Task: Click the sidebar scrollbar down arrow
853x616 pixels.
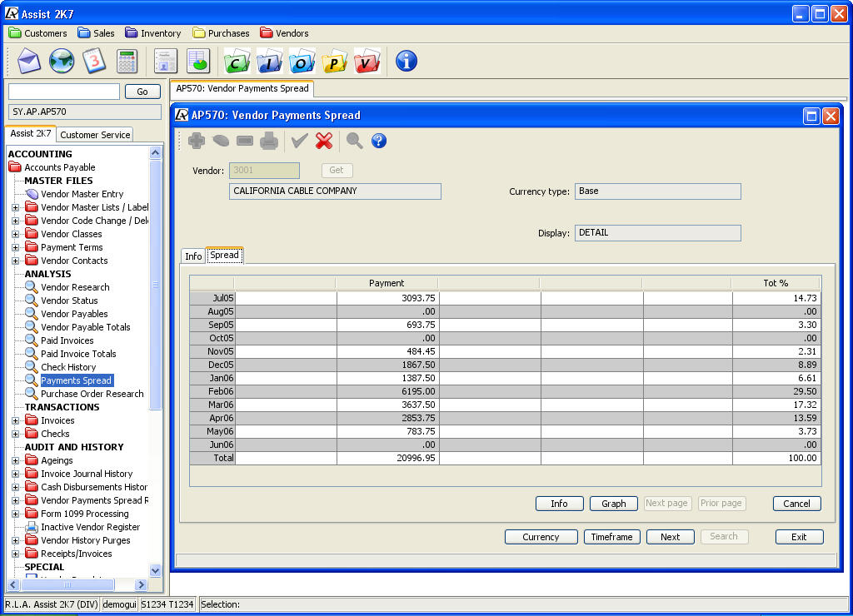Action: (155, 570)
